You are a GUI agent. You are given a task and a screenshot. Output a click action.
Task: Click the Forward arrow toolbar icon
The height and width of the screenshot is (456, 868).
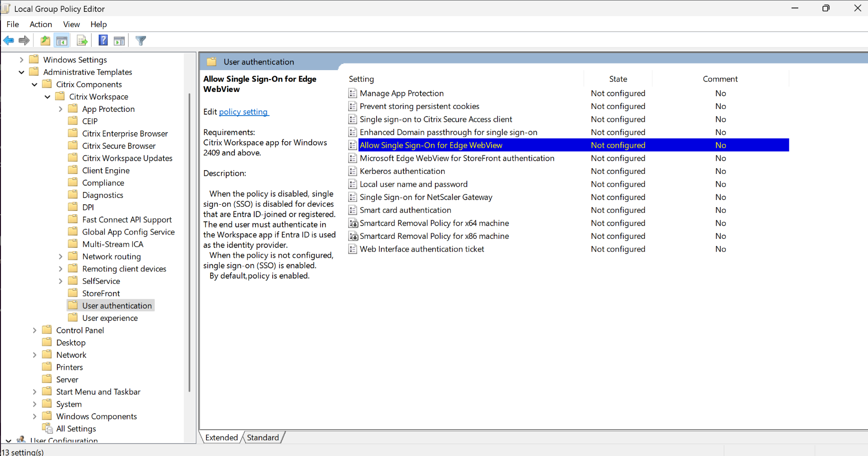[x=24, y=41]
